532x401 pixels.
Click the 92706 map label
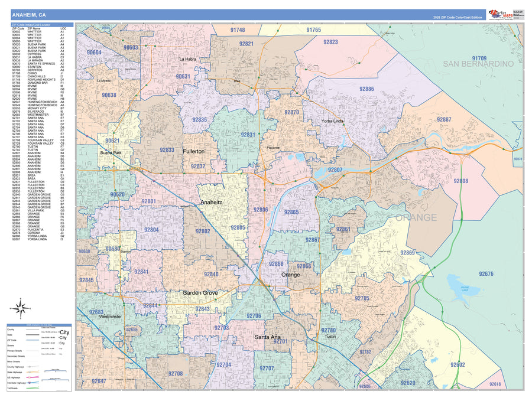(x=254, y=316)
